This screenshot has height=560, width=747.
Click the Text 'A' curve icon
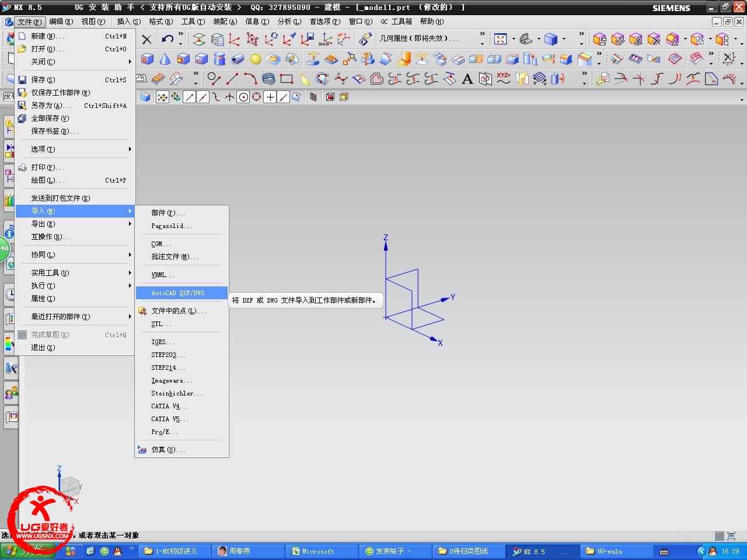pos(467,79)
